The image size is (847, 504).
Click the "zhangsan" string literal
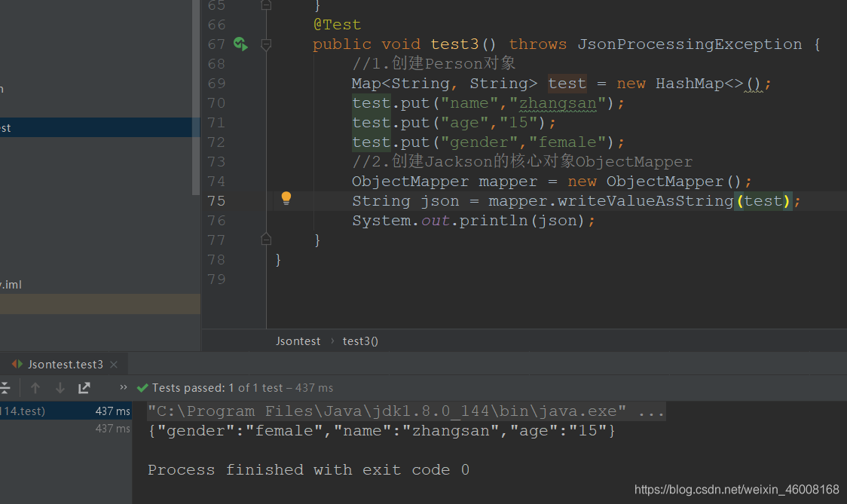coord(558,103)
